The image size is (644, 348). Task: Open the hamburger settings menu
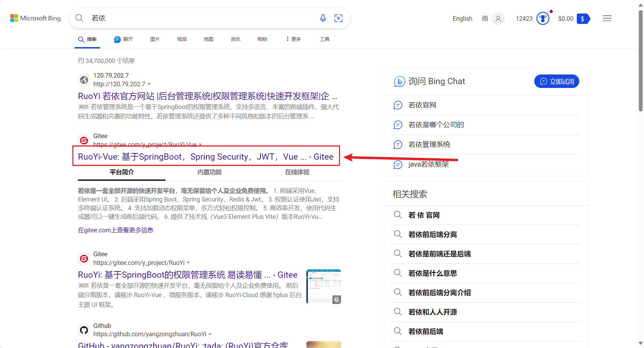pyautogui.click(x=607, y=18)
